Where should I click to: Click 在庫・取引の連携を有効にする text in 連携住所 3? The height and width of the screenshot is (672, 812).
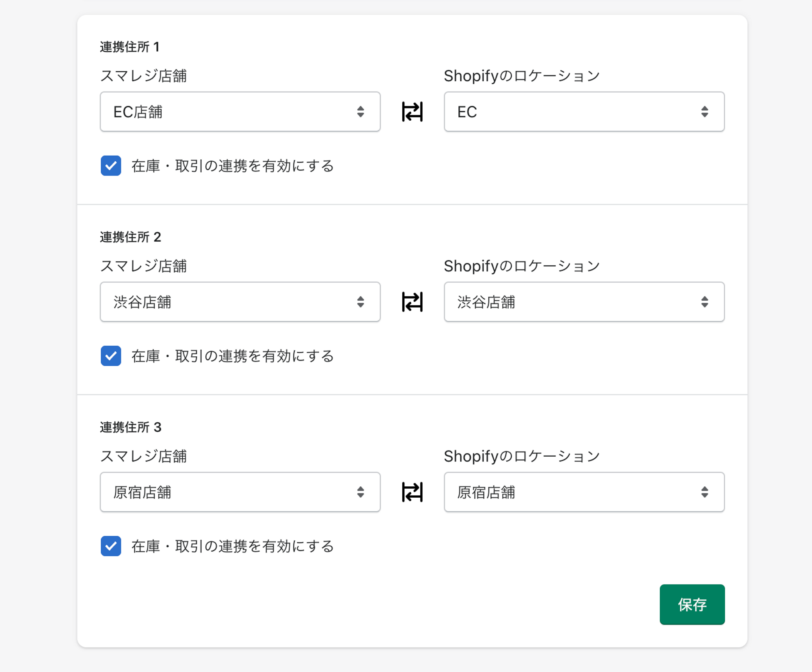(x=233, y=546)
